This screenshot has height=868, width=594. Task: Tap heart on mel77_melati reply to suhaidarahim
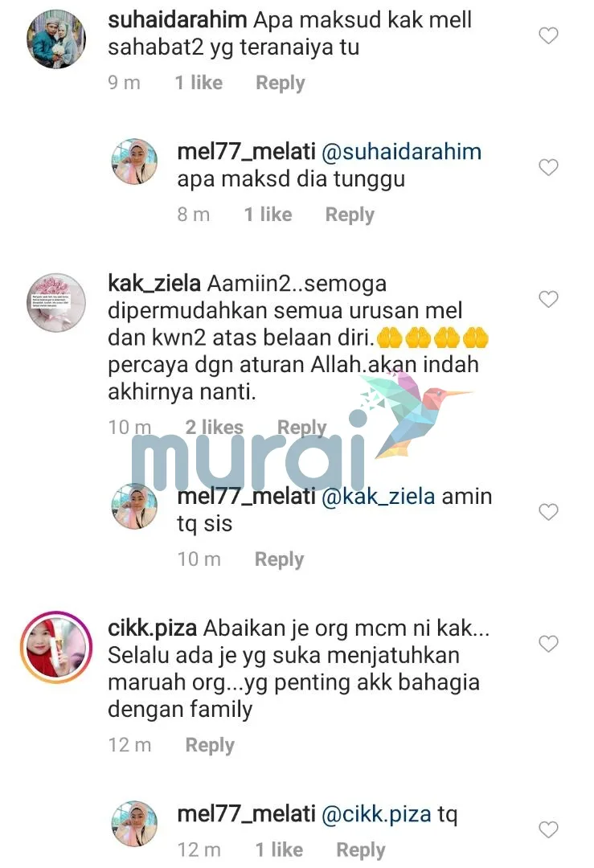point(548,167)
